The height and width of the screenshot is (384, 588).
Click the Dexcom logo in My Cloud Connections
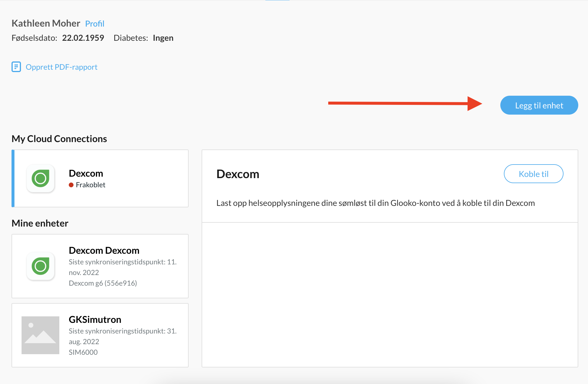click(x=40, y=178)
